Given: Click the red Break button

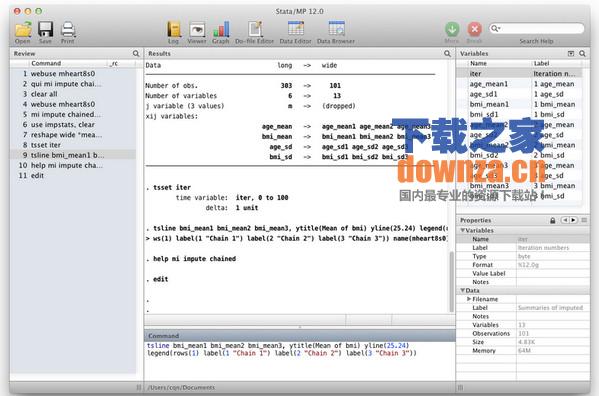Looking at the screenshot, I should pyautogui.click(x=474, y=29).
